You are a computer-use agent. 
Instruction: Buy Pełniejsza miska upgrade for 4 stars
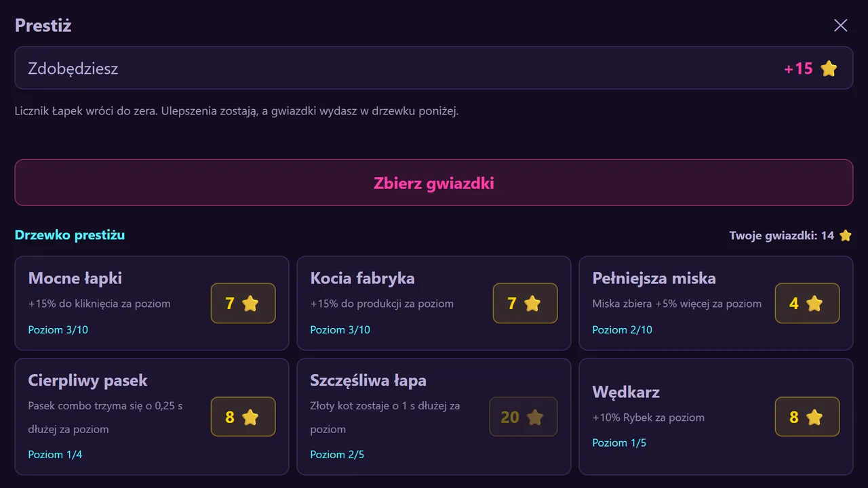(807, 303)
